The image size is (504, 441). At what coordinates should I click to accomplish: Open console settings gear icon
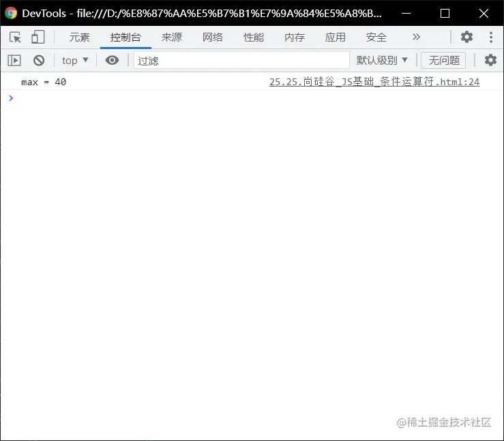tap(490, 61)
